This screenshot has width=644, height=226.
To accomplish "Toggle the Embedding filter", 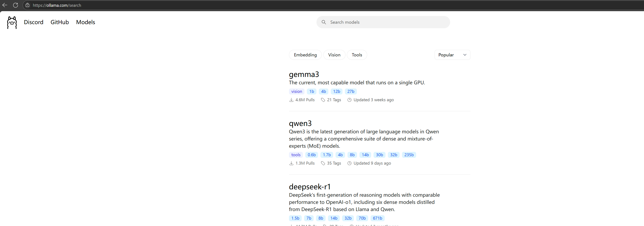I will click(305, 55).
